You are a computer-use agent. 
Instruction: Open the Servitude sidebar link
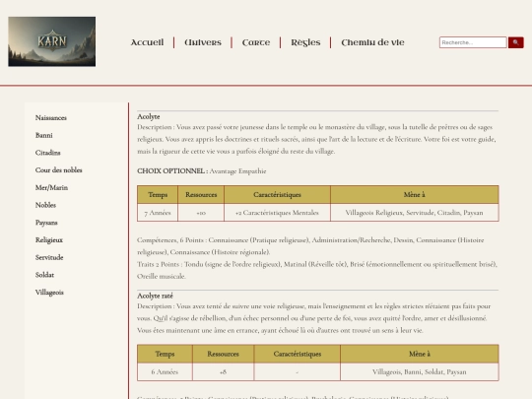[49, 257]
